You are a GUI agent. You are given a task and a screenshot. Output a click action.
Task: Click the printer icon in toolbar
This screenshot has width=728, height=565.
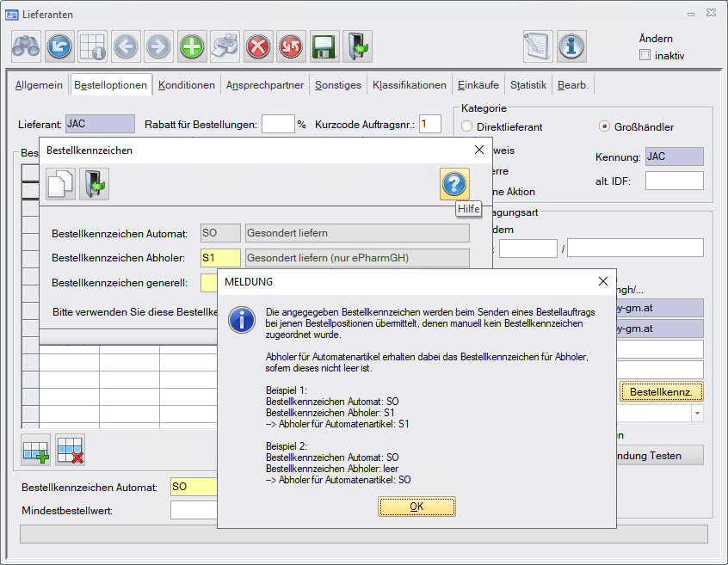click(x=225, y=46)
